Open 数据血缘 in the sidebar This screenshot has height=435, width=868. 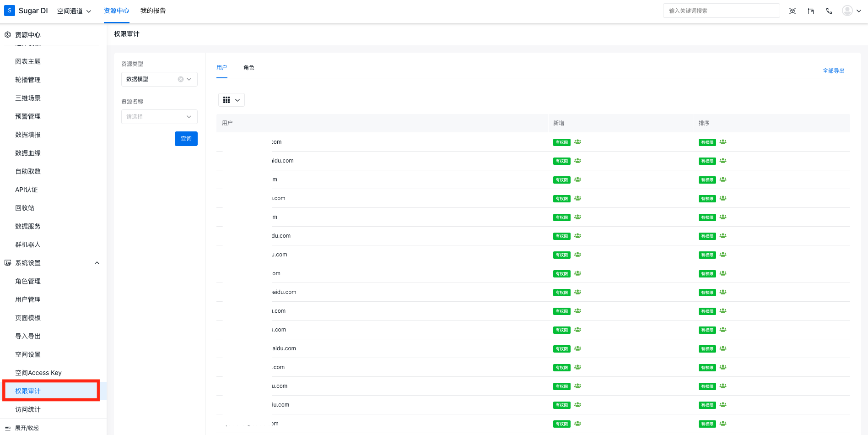[x=28, y=153]
